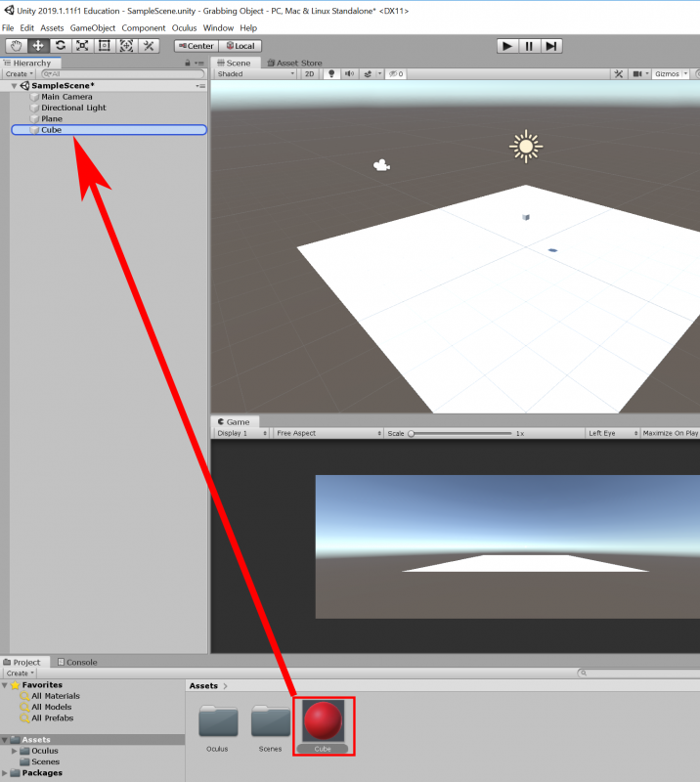Viewport: 700px width, 782px height.
Task: Switch to Asset Store tab
Action: click(x=294, y=63)
